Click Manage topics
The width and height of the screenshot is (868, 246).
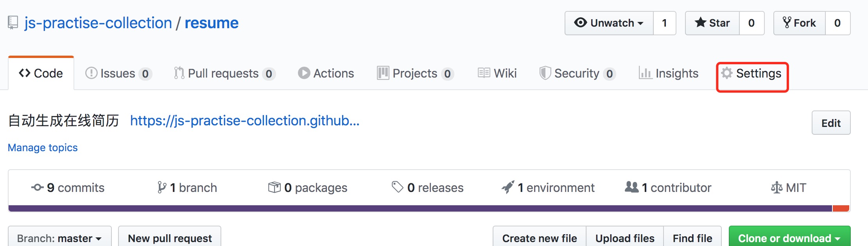pos(43,148)
